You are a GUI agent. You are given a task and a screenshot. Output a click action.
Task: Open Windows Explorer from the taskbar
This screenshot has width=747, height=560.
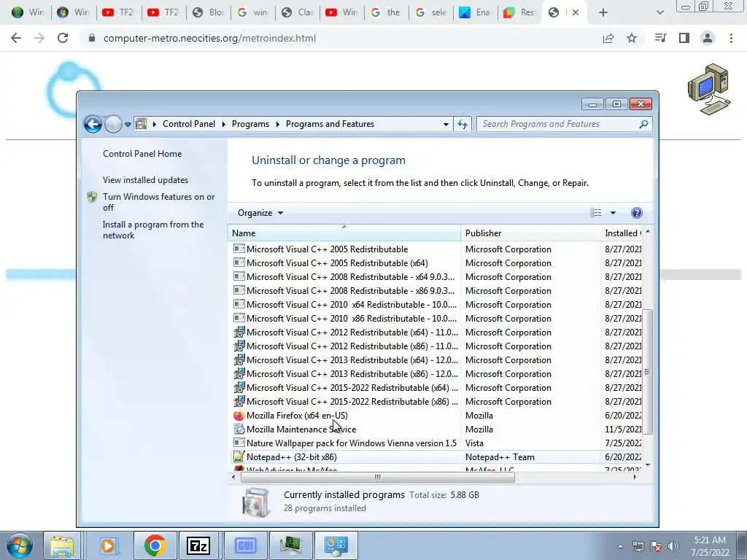[x=63, y=545]
